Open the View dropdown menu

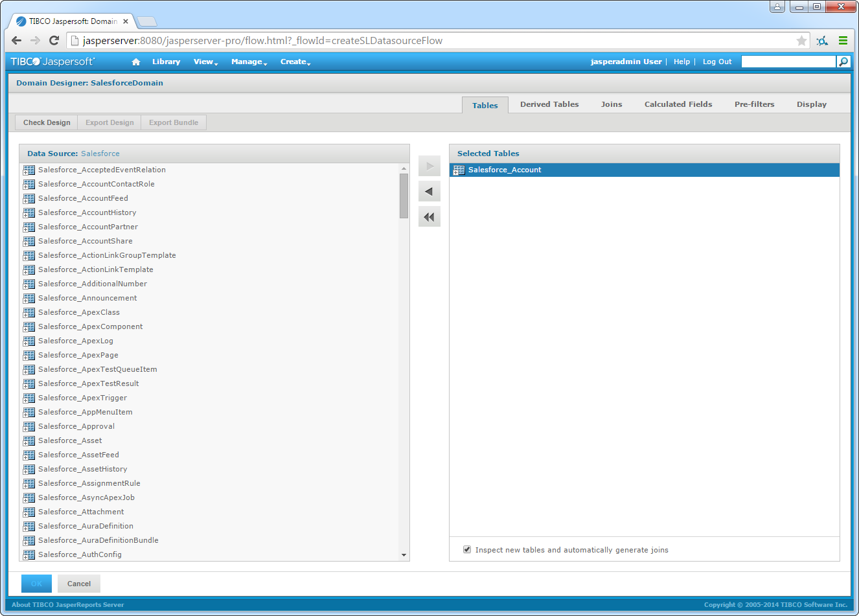coord(205,62)
